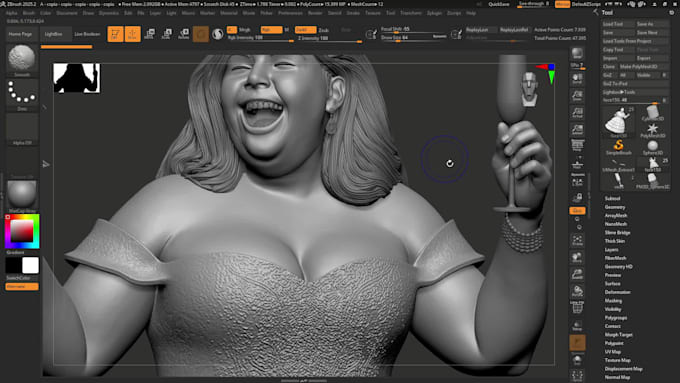Expand the Deformation subpalette
This screenshot has height=383, width=680.
(618, 292)
